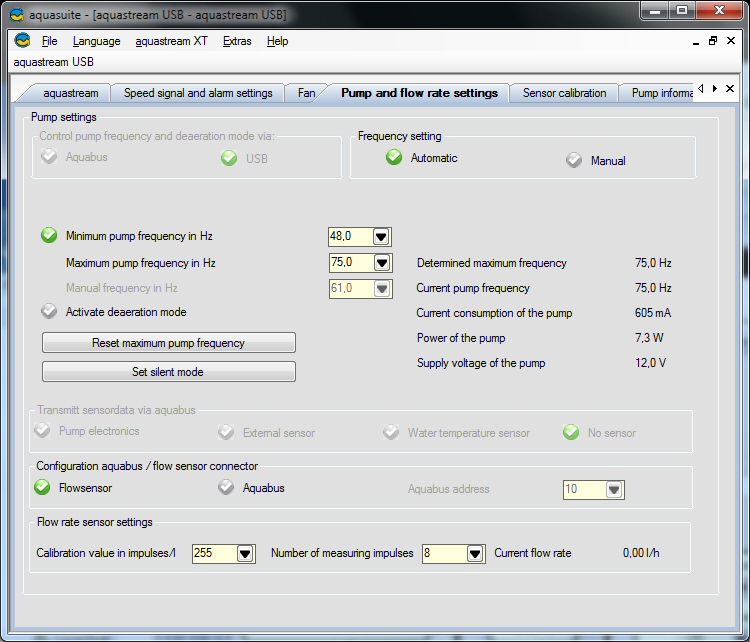Select Pump electronics sensor data option

pos(87,431)
